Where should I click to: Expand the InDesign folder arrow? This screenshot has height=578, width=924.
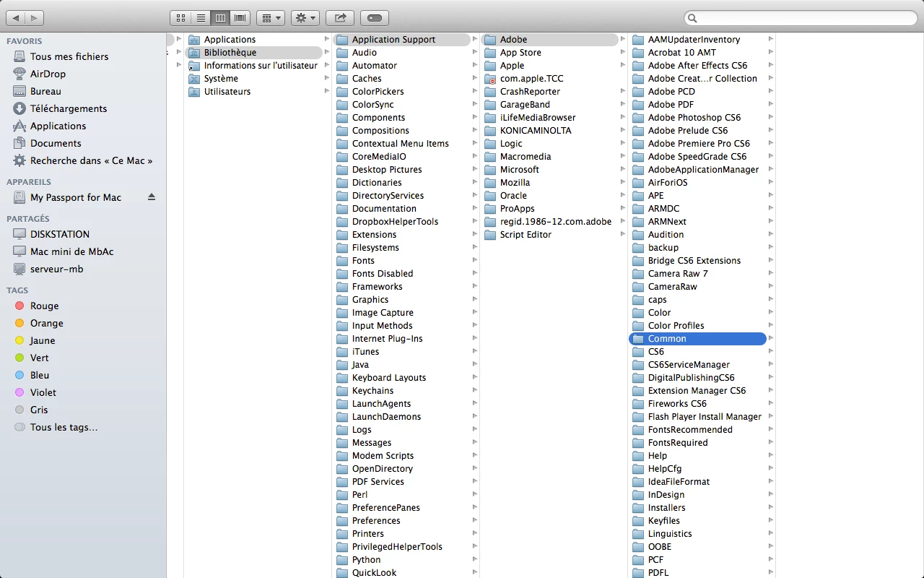(x=771, y=494)
